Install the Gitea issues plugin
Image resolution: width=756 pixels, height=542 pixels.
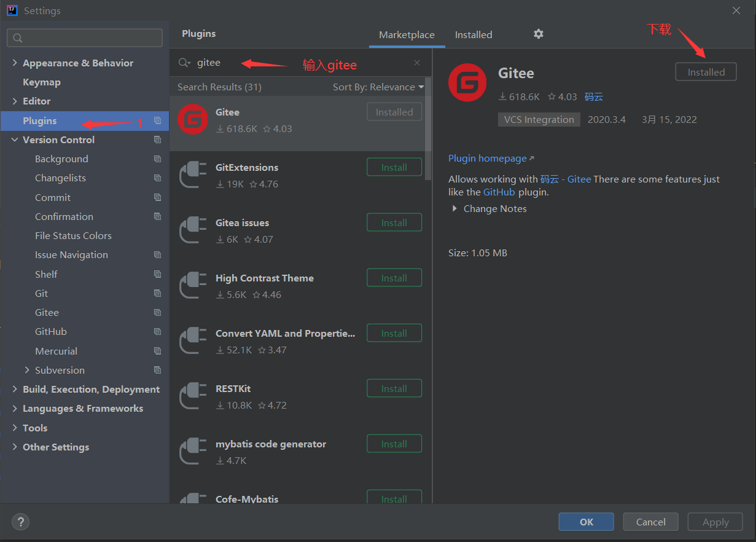[394, 222]
